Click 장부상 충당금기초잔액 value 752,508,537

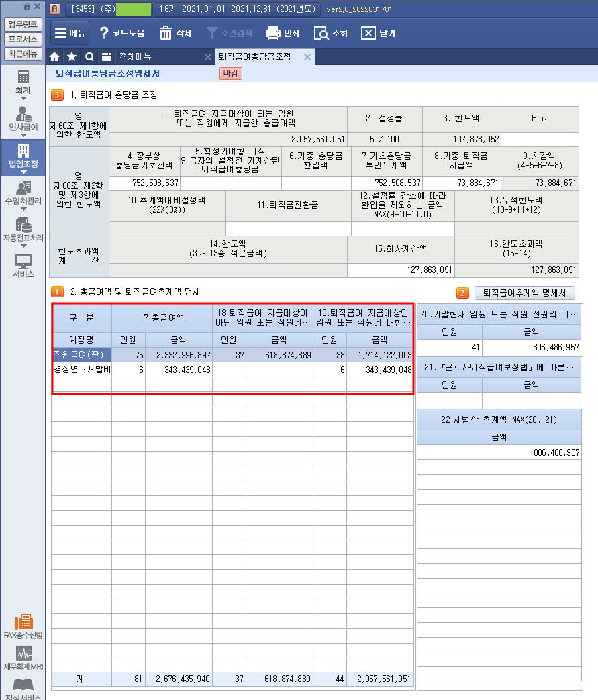pos(145,183)
